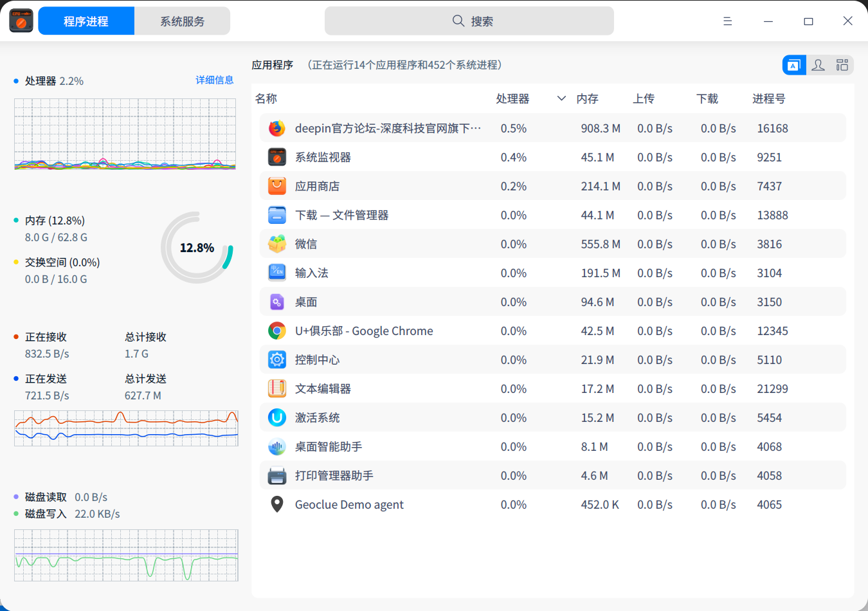Click the active applications view icon
The height and width of the screenshot is (611, 868).
794,64
